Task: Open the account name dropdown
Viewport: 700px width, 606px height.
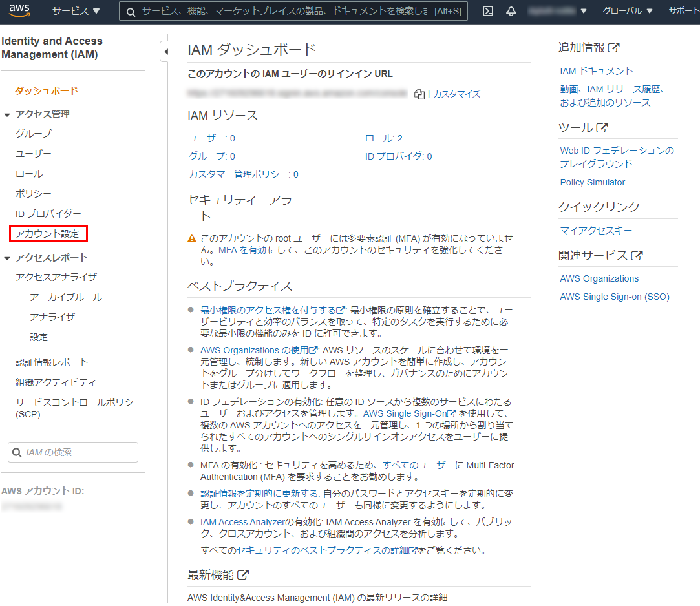Action: tap(557, 11)
